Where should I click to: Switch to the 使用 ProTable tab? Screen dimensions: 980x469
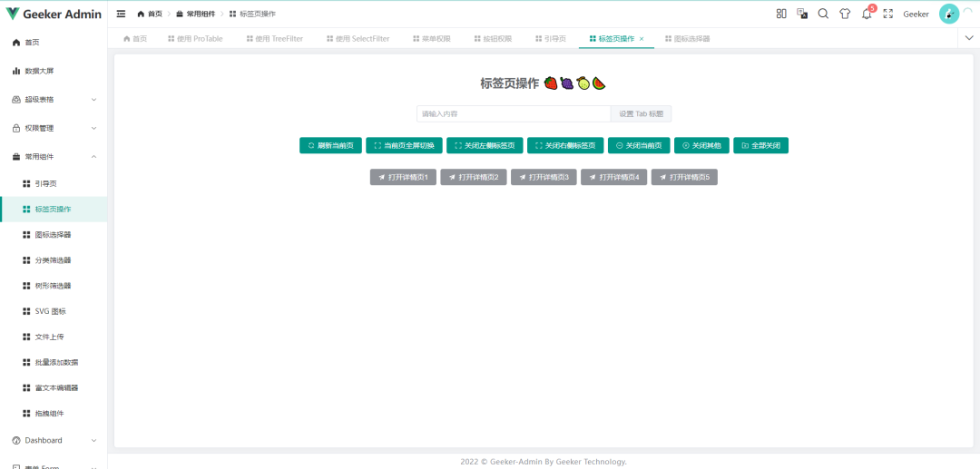pyautogui.click(x=195, y=39)
